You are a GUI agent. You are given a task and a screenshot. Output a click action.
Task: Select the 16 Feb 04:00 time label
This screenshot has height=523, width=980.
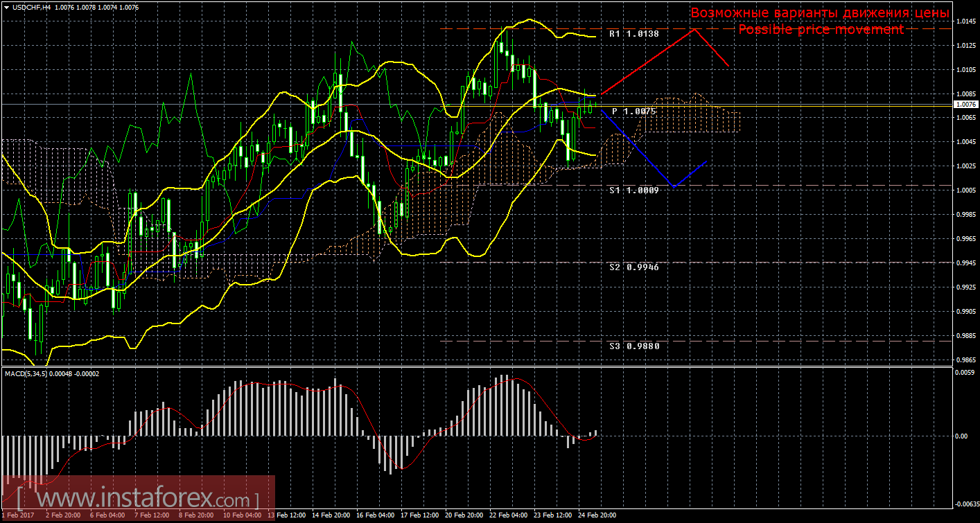coord(375,515)
